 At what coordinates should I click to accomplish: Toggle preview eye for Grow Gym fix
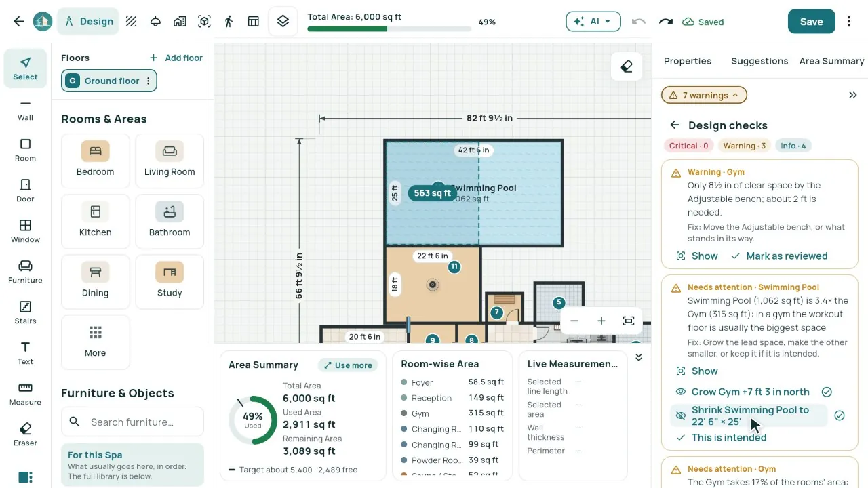[681, 392]
